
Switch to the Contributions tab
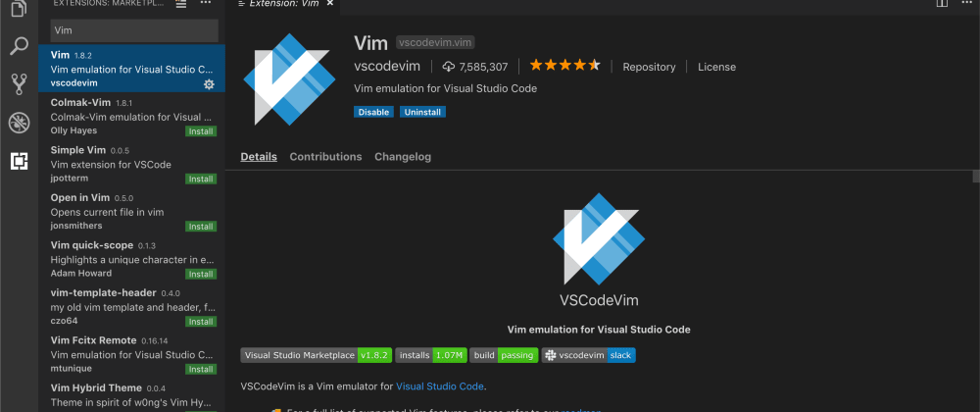coord(325,156)
